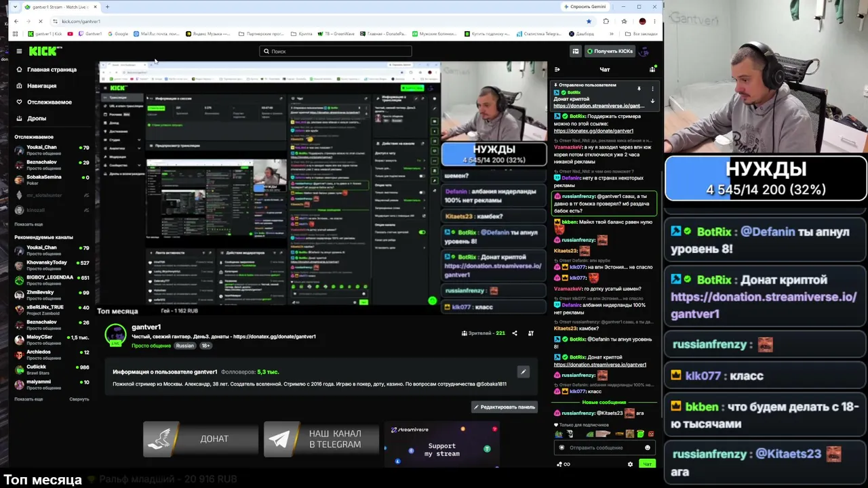Edit the gantver1 user info with pencil
This screenshot has height=488, width=868.
click(523, 371)
